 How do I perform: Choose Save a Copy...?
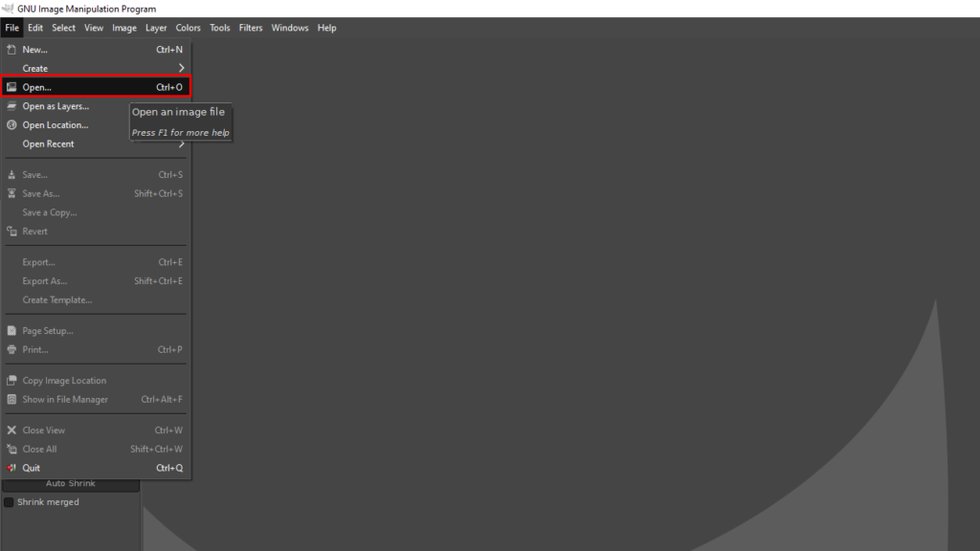coord(96,212)
